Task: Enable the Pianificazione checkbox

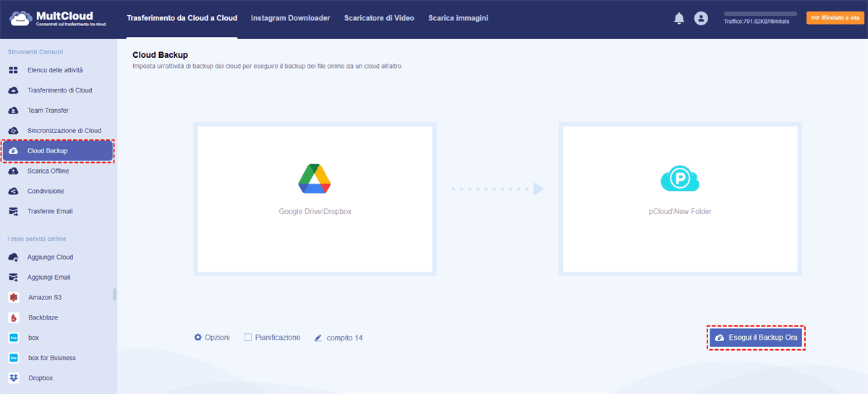Action: click(248, 338)
